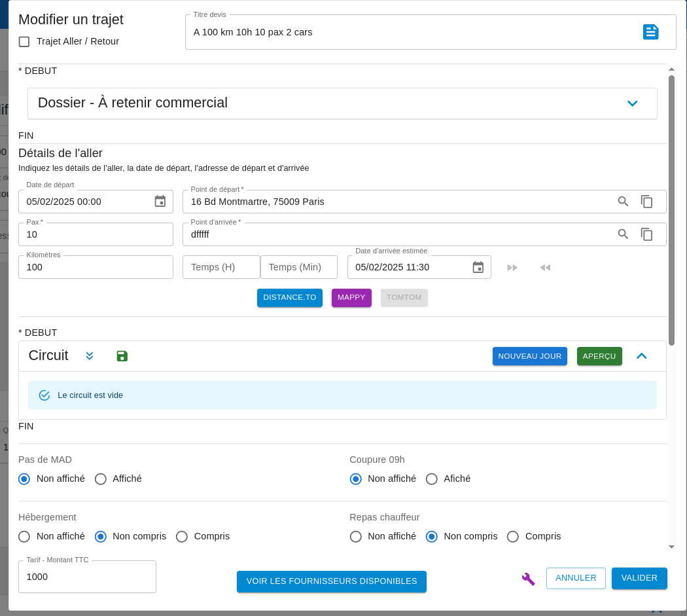Copy the Point de départ address
687x616 pixels.
tap(646, 202)
